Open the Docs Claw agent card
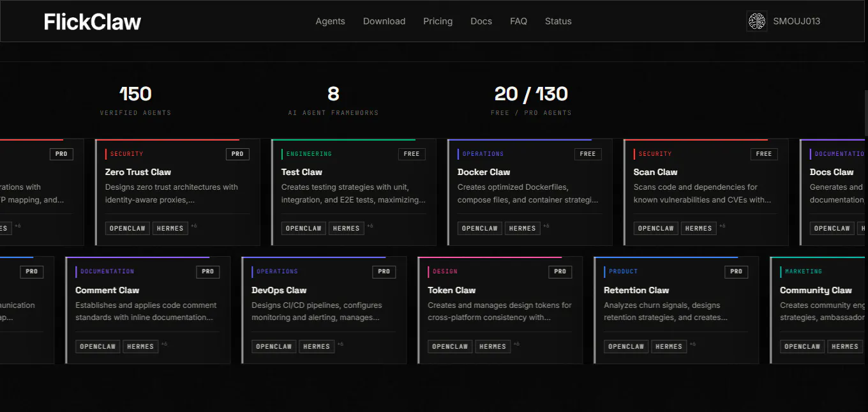Viewport: 868px width, 412px height. 834,192
